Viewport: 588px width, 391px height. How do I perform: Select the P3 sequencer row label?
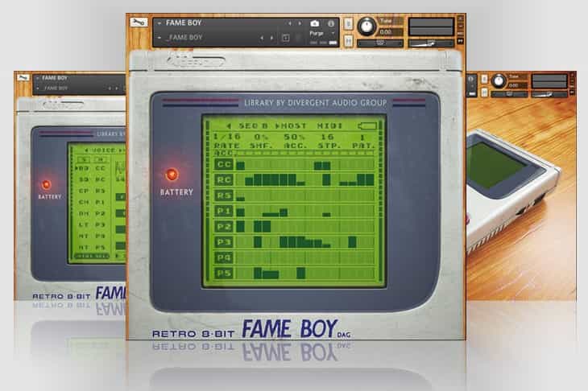(224, 242)
